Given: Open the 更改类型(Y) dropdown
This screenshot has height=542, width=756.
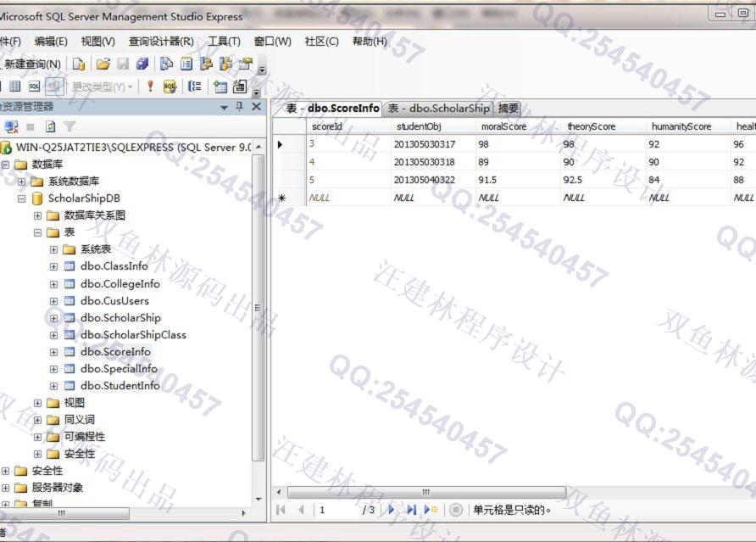Looking at the screenshot, I should tap(102, 87).
